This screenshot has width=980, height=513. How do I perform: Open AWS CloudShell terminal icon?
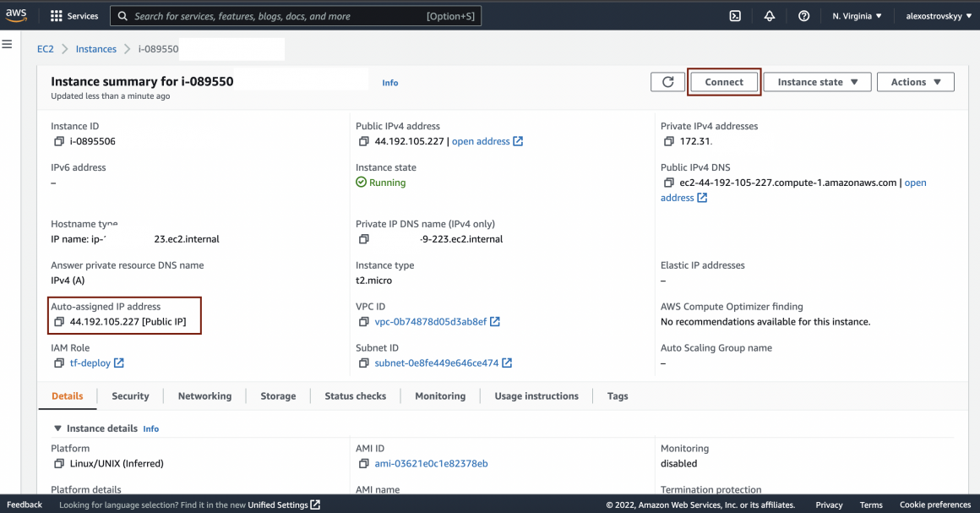pyautogui.click(x=735, y=16)
